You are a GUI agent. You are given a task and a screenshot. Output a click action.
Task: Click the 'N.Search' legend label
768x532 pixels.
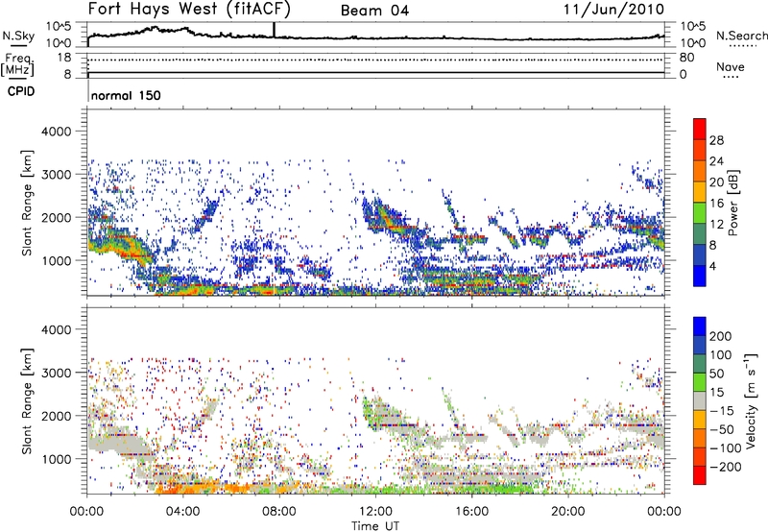(742, 36)
